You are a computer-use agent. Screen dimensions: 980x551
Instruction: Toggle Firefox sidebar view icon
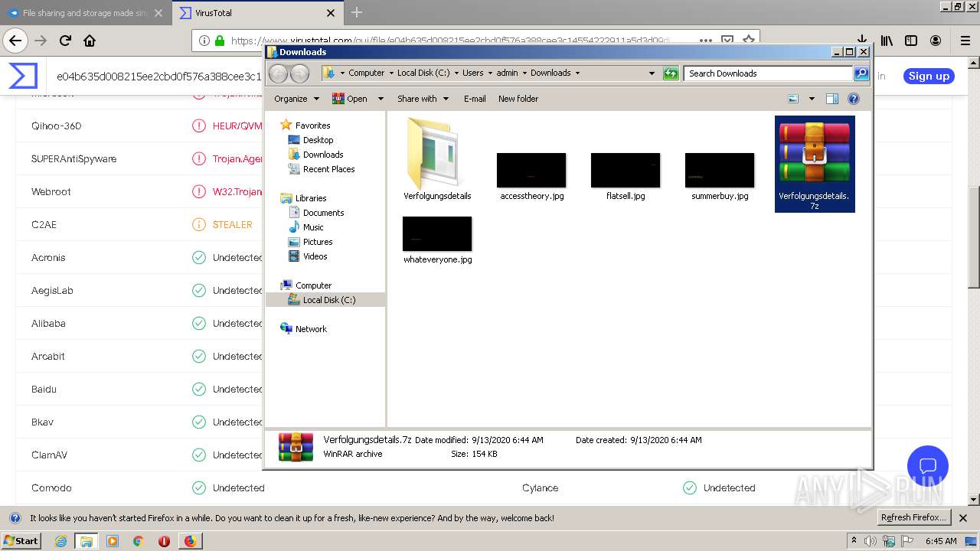(911, 41)
